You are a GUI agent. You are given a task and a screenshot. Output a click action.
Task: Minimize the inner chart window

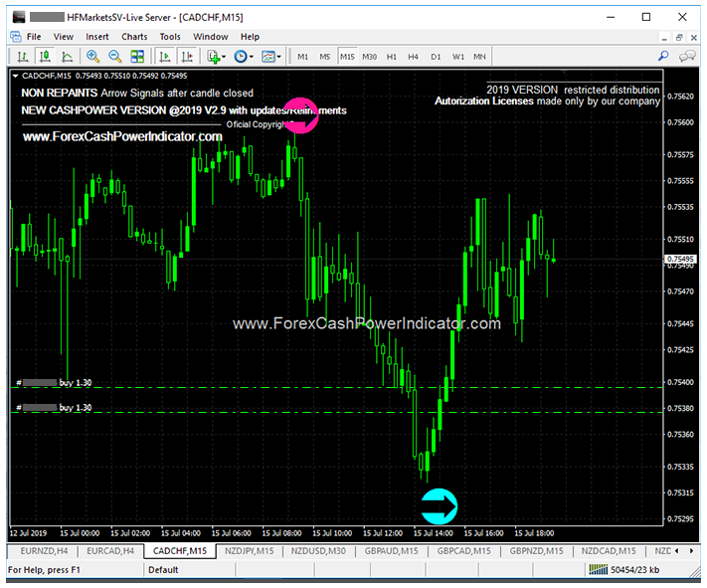point(663,39)
